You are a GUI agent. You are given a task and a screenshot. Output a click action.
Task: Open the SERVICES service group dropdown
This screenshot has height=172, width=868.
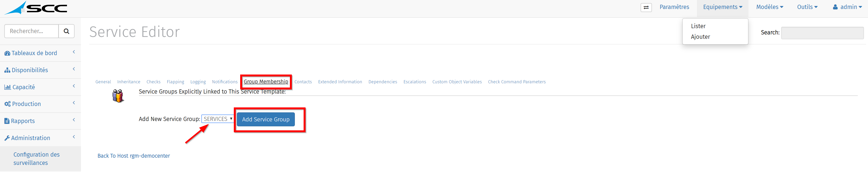point(218,119)
